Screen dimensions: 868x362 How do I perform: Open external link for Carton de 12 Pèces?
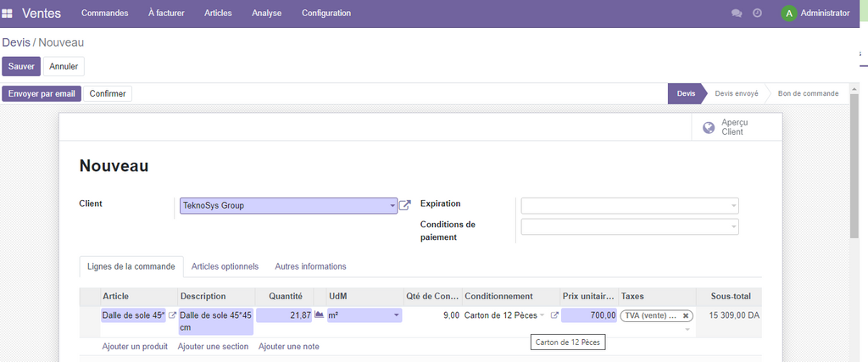(554, 315)
